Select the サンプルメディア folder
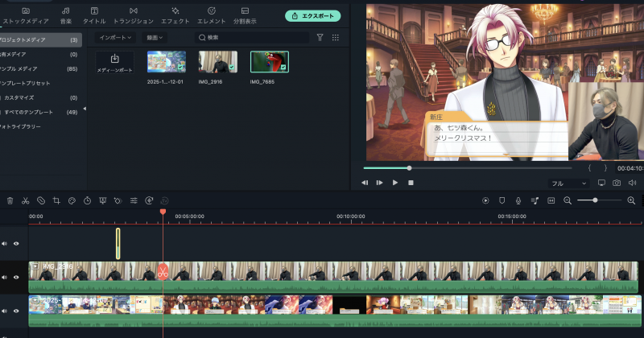Screen dimensions: 644x338 (x=40, y=68)
